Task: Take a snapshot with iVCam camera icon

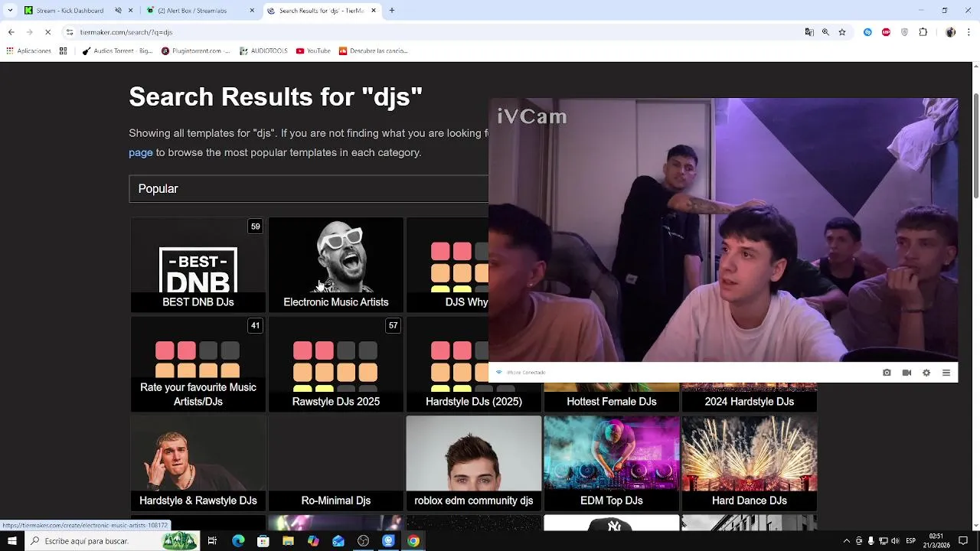Action: 887,373
